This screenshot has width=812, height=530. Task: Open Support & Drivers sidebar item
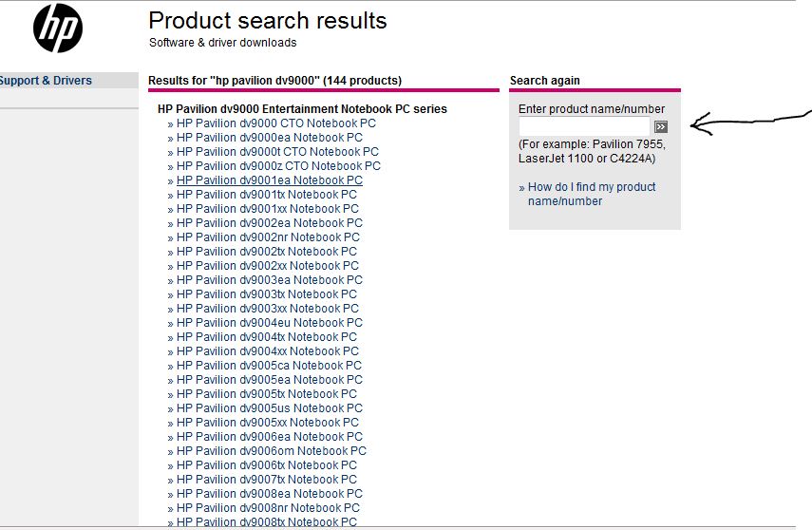tap(46, 81)
